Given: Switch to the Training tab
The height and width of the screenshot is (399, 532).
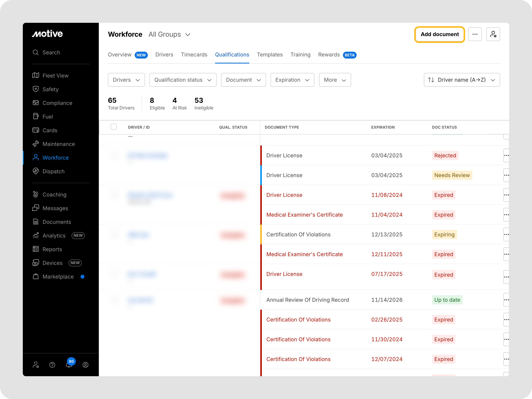Looking at the screenshot, I should point(300,55).
